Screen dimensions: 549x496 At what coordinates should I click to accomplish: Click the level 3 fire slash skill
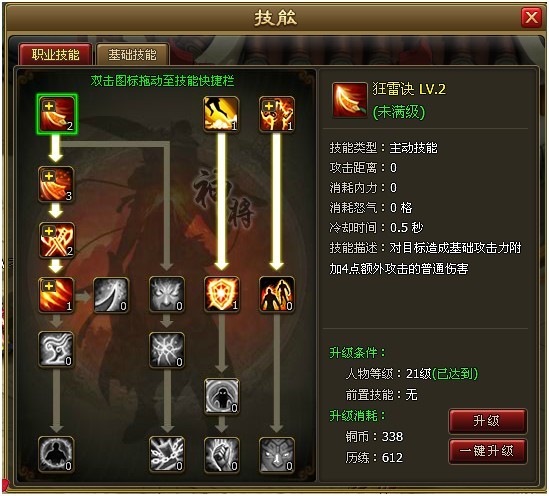56,184
